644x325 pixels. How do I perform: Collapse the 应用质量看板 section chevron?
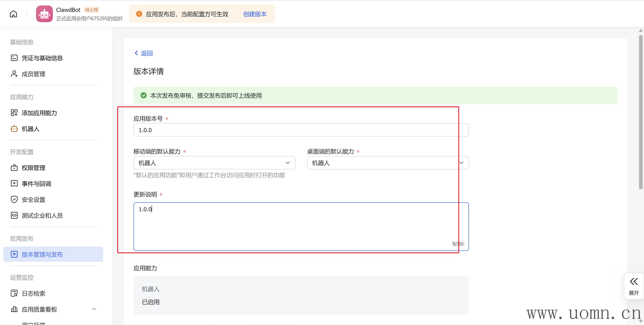click(x=94, y=309)
